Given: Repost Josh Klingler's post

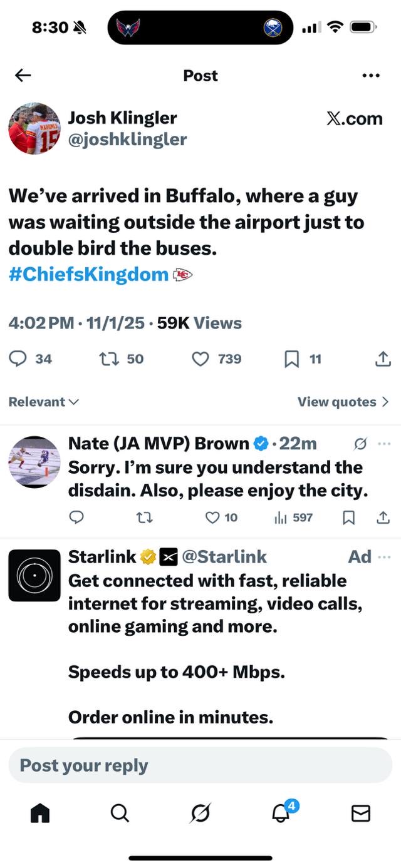Looking at the screenshot, I should 108,359.
